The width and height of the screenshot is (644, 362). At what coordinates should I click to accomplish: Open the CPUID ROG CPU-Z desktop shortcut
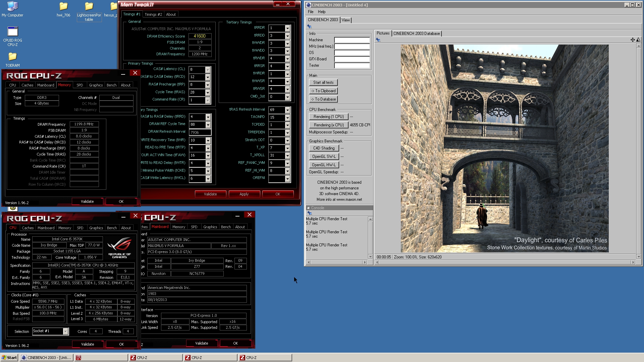pos(12,36)
